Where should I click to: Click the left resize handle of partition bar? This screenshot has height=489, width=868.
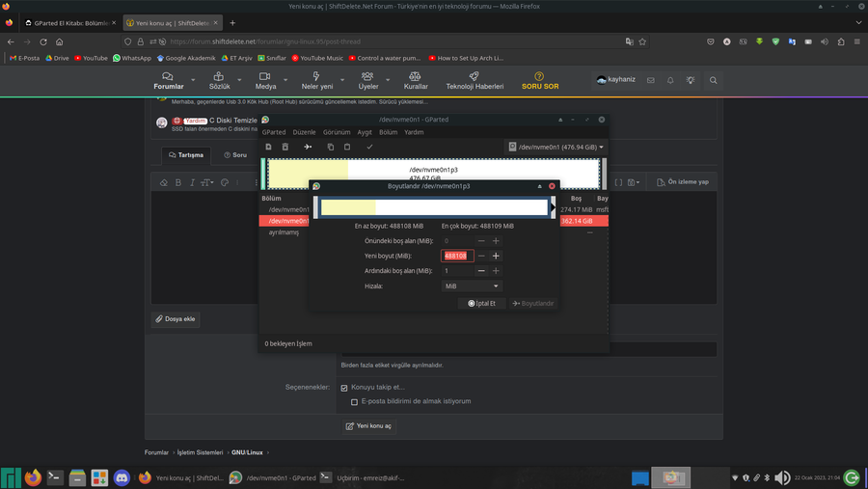tap(316, 207)
